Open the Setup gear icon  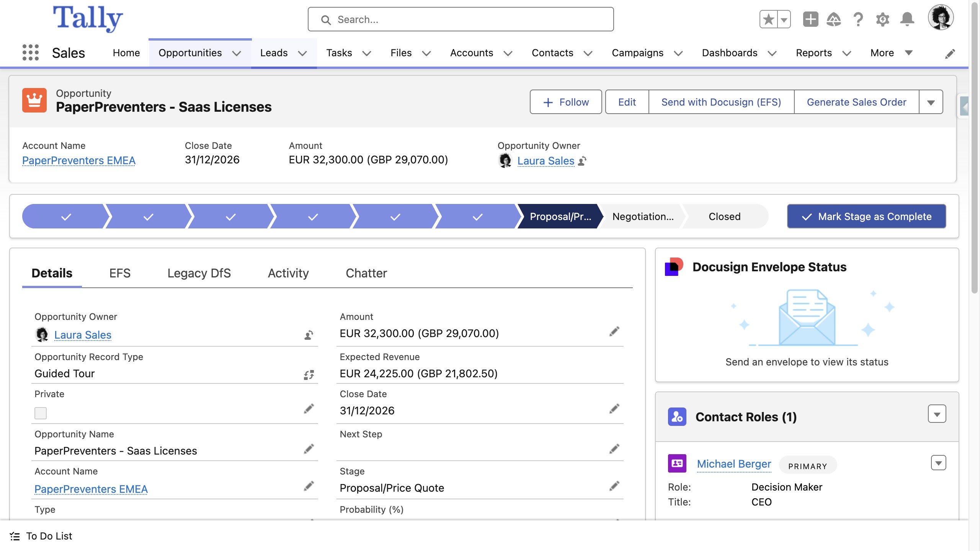pos(882,19)
